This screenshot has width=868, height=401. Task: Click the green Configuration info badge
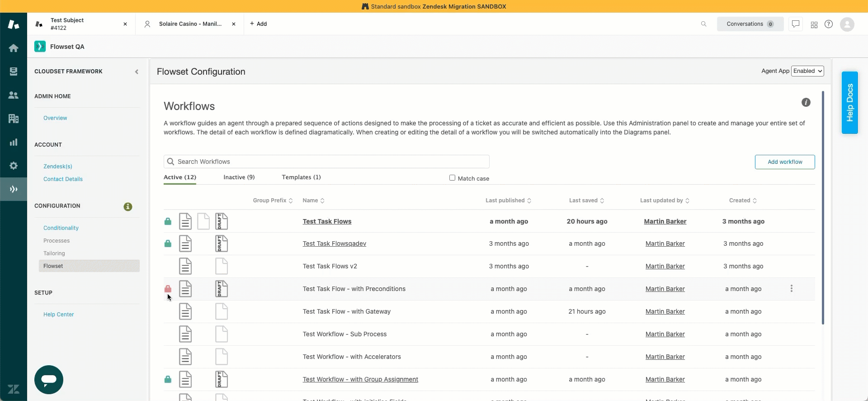(128, 206)
